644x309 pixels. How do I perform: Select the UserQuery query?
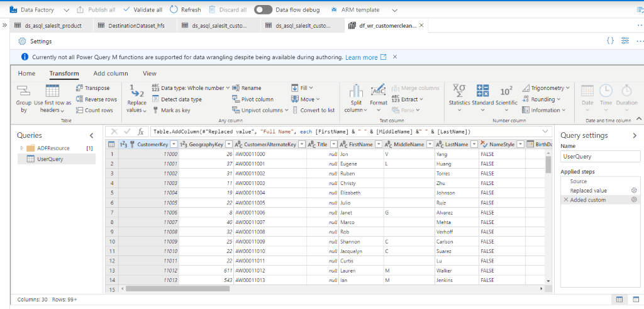[x=57, y=159]
